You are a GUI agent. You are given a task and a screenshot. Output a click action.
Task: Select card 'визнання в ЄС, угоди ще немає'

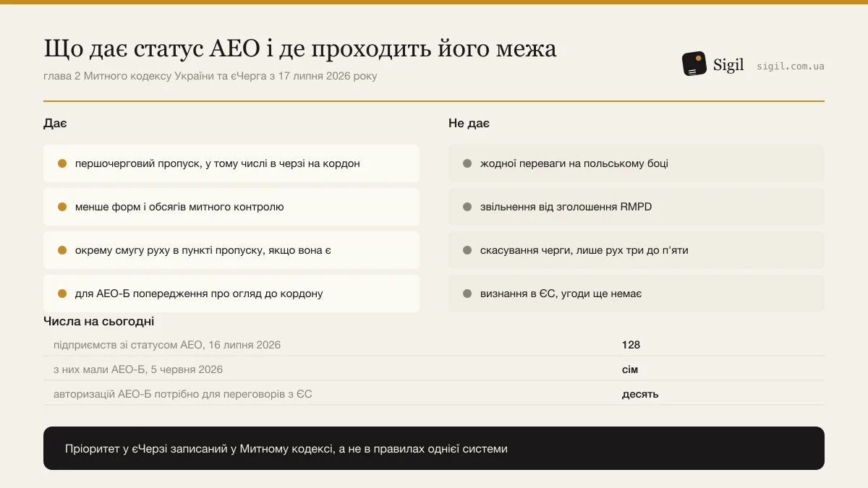637,294
